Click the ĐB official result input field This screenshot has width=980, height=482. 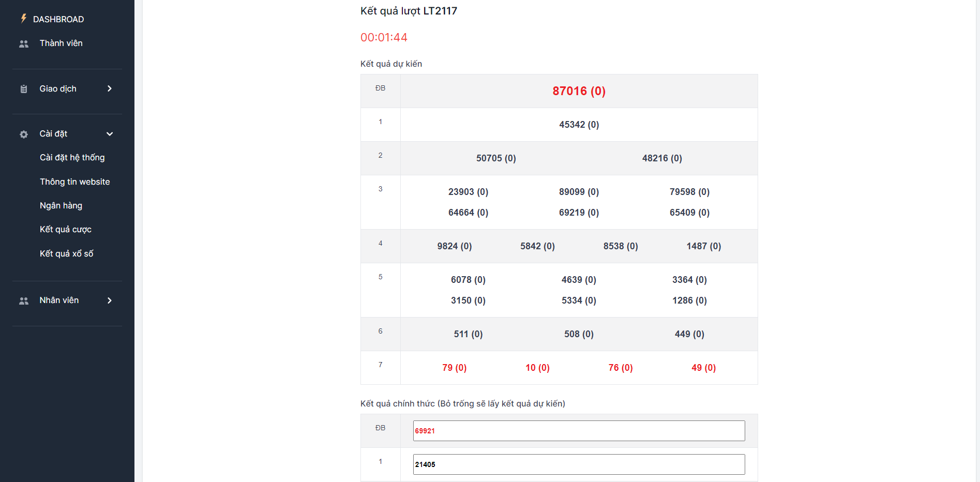pos(579,431)
